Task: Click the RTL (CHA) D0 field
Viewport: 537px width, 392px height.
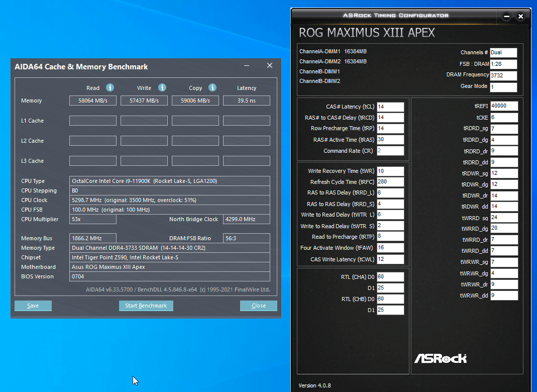Action: (x=390, y=277)
